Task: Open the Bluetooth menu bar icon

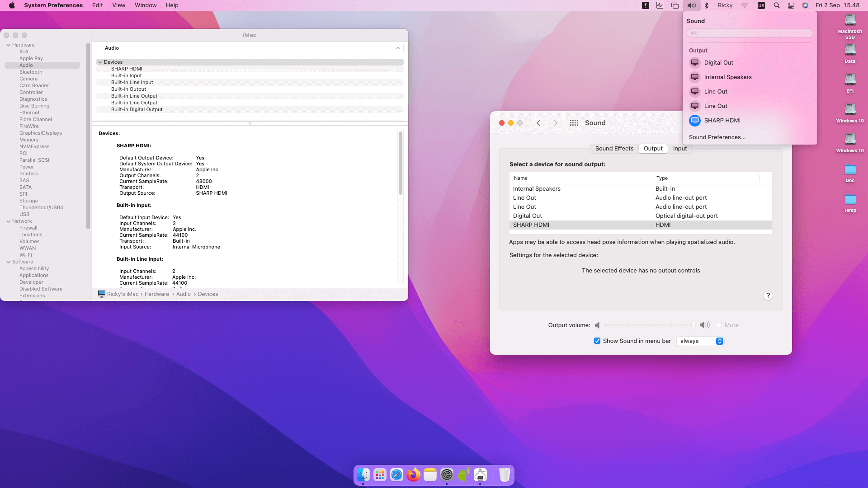Action: 706,5
